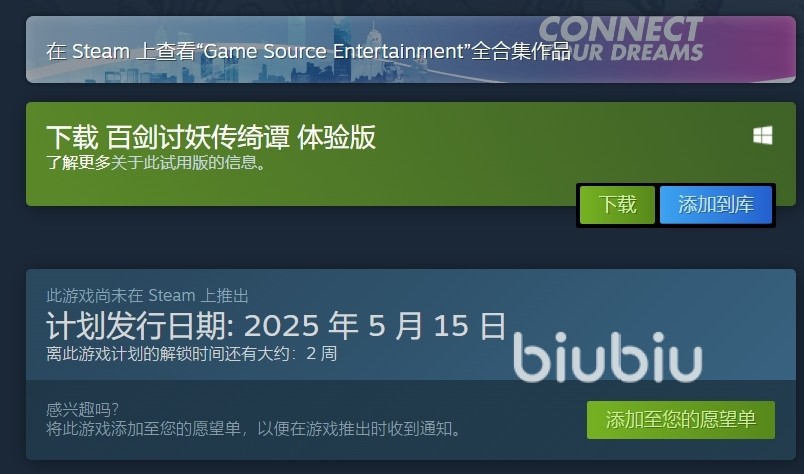Click the 计划发行日期 label text
This screenshot has height=474, width=804.
140,325
